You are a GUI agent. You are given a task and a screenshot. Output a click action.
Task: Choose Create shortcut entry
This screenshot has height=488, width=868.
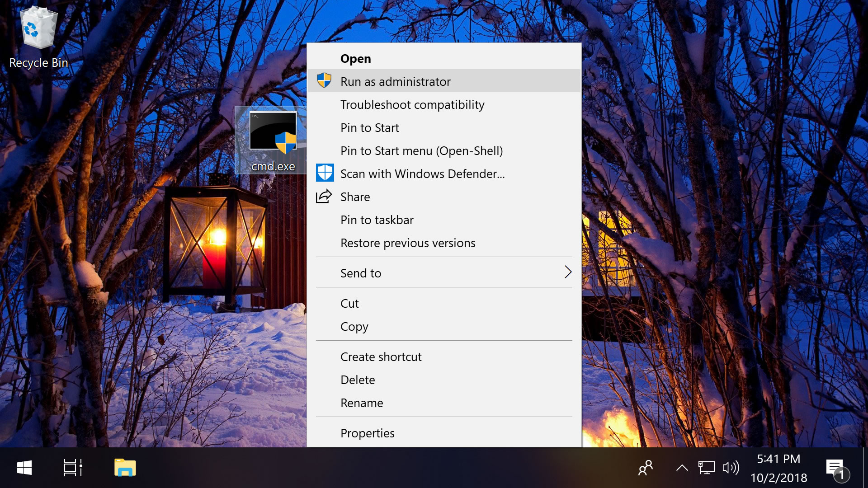381,357
